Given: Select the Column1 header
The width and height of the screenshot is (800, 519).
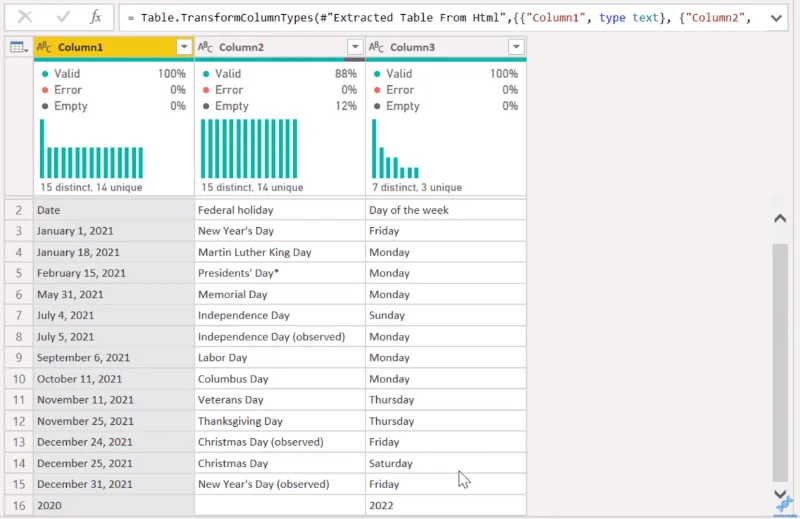Looking at the screenshot, I should 114,47.
